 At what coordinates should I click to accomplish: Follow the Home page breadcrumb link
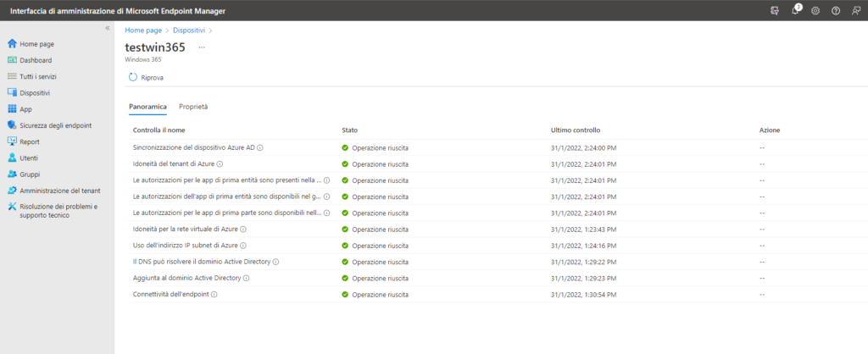143,30
